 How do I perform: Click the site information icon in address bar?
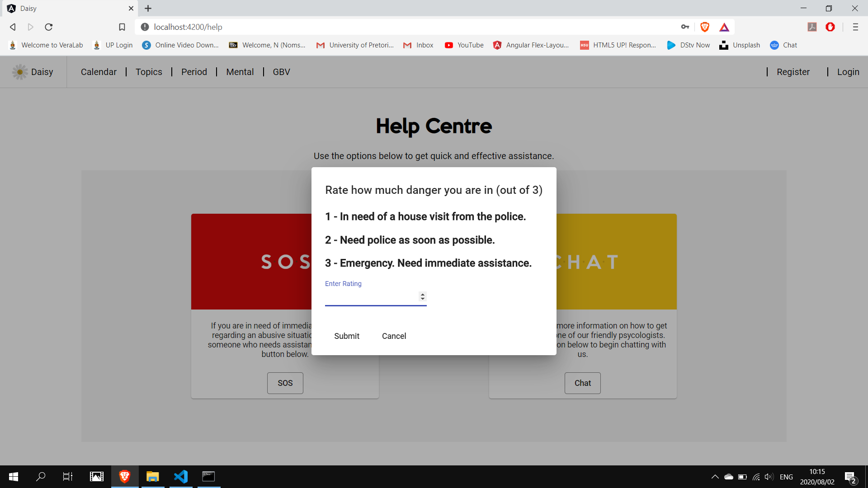click(x=145, y=27)
